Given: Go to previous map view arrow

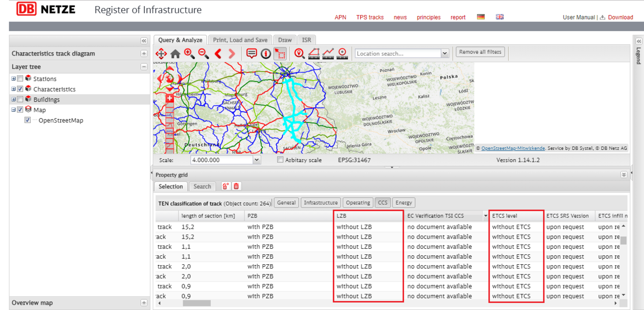Looking at the screenshot, I should [x=218, y=54].
